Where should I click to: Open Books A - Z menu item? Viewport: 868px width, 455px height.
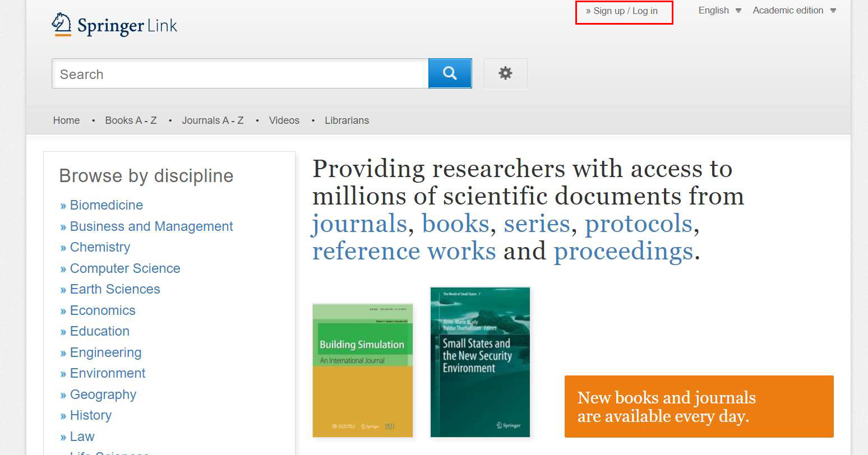tap(131, 120)
